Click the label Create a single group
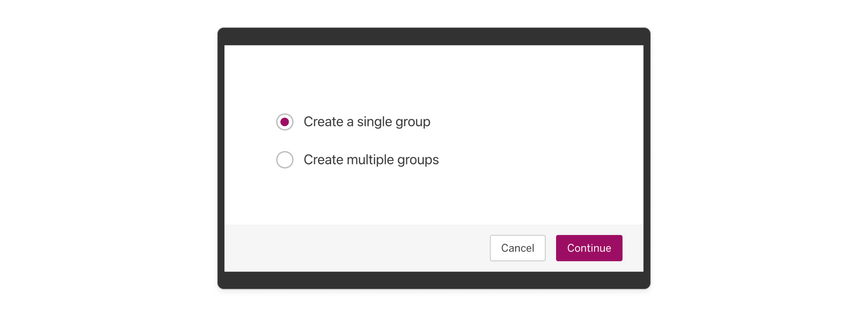868x317 pixels. pyautogui.click(x=367, y=121)
